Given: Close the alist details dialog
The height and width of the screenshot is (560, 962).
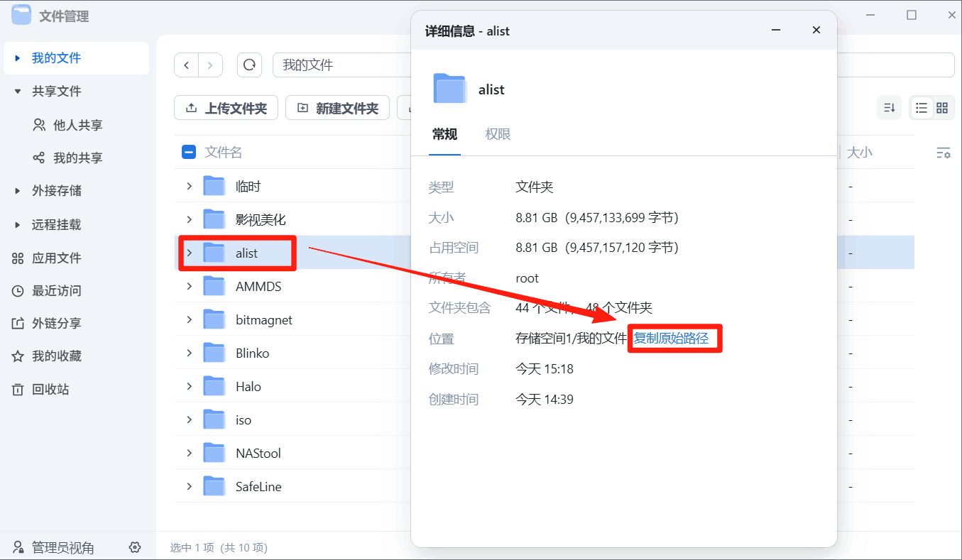Looking at the screenshot, I should click(816, 31).
